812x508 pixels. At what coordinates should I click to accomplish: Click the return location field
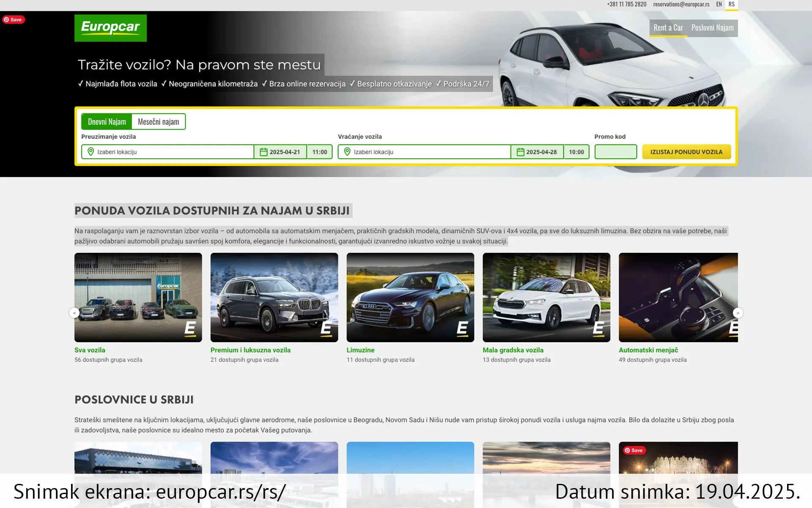tap(424, 152)
